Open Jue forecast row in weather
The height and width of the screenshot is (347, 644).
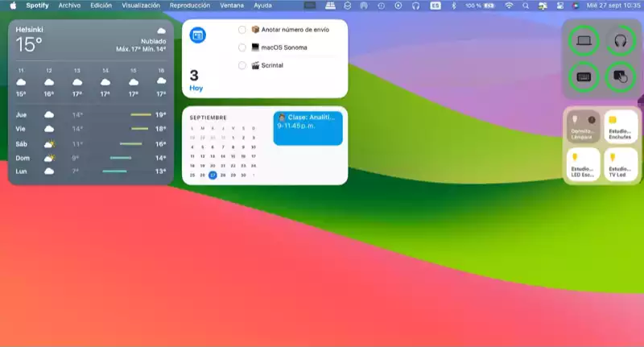tap(91, 115)
